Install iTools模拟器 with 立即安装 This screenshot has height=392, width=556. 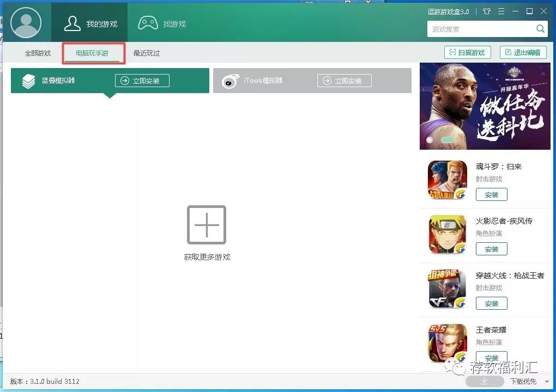pyautogui.click(x=345, y=81)
